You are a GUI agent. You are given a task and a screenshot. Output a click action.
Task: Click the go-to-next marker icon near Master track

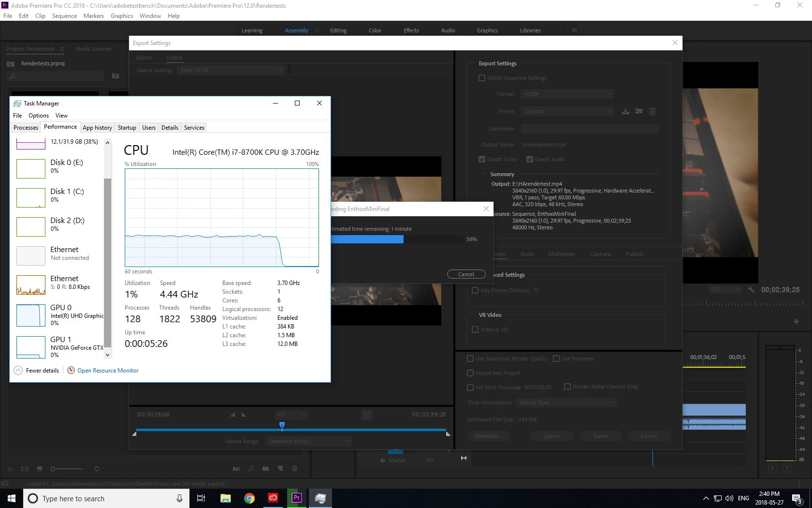(464, 458)
